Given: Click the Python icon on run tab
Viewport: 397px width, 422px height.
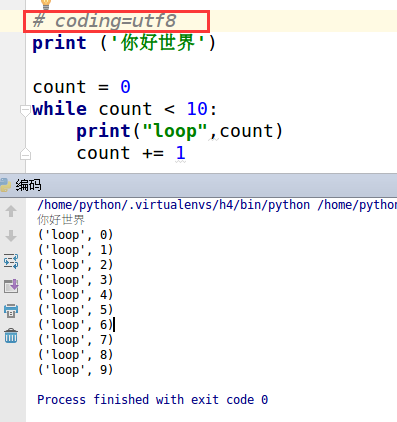Looking at the screenshot, I should pos(5,185).
